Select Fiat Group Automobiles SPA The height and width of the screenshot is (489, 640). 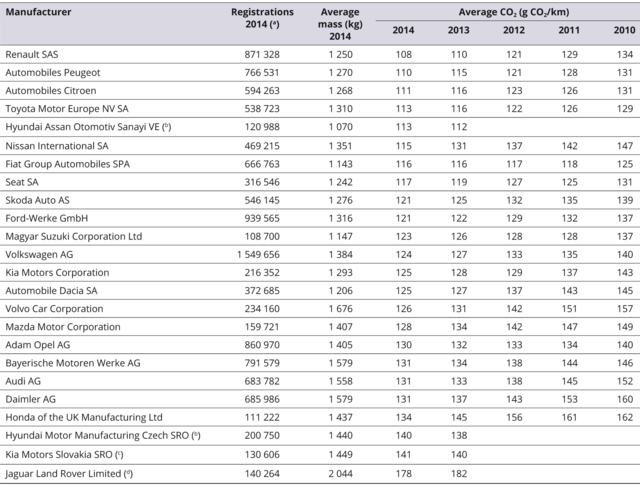pos(67,164)
